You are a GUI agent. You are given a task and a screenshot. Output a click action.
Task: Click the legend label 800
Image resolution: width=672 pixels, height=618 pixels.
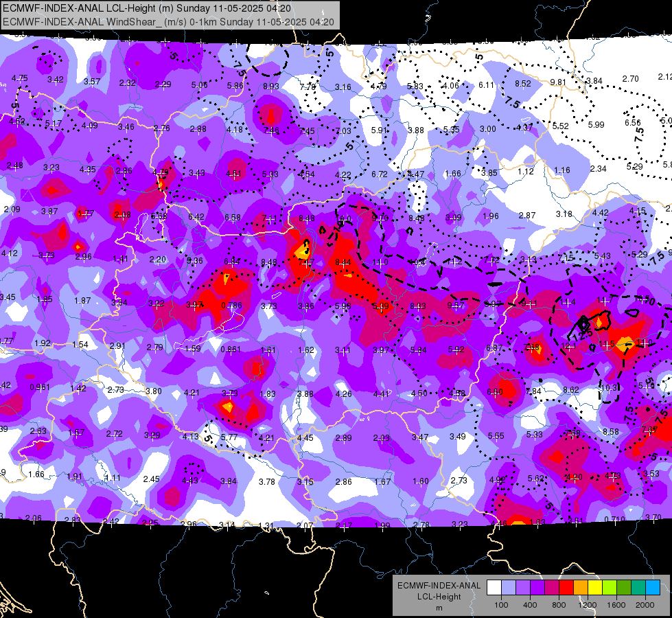coord(559,605)
